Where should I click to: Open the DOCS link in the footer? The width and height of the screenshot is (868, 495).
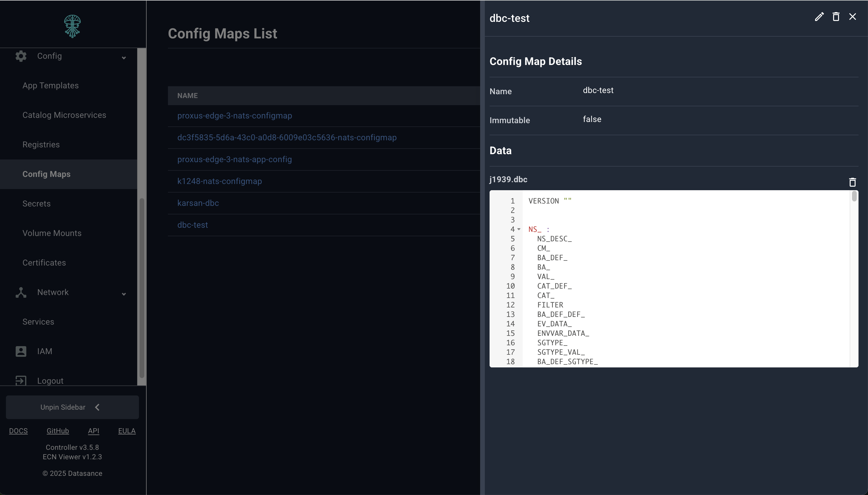[x=19, y=430]
